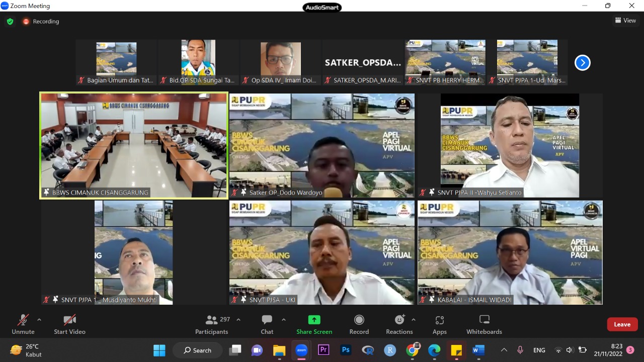
Task: Select the SNVT PJSA - UKI video tile
Action: click(322, 252)
